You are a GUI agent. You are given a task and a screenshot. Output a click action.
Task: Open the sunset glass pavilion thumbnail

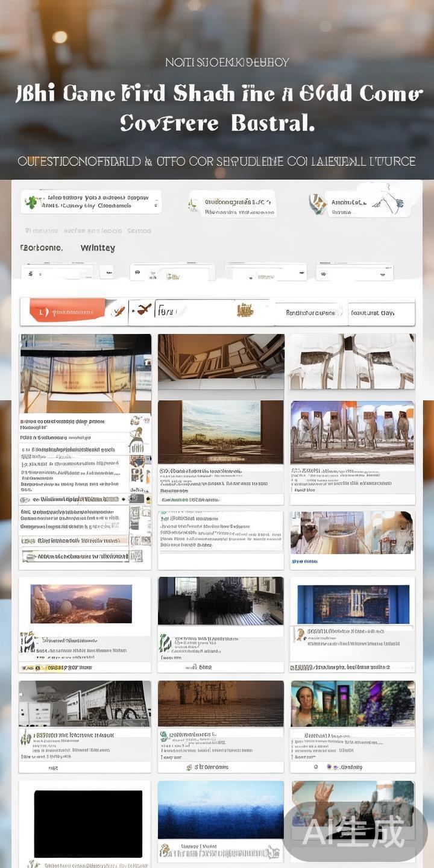tap(85, 374)
